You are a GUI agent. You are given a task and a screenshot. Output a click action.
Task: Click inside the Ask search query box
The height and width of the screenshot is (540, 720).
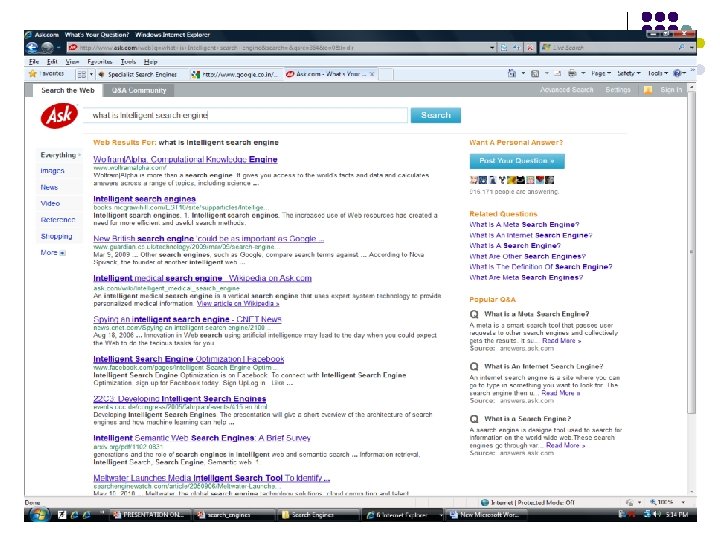(246, 115)
